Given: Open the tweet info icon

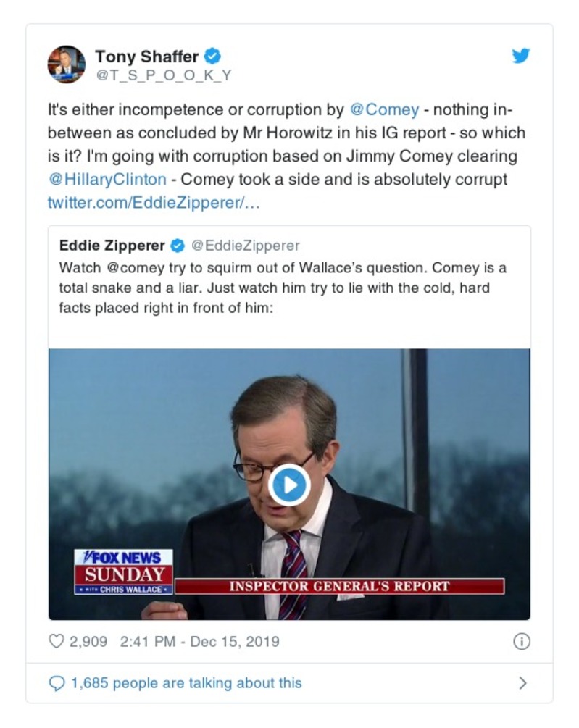Looking at the screenshot, I should tap(521, 641).
